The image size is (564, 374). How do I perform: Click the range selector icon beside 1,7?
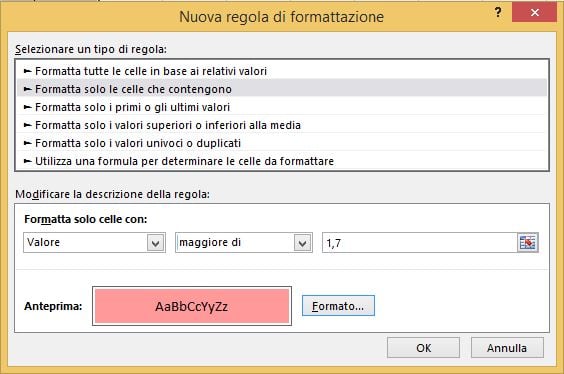(x=527, y=243)
